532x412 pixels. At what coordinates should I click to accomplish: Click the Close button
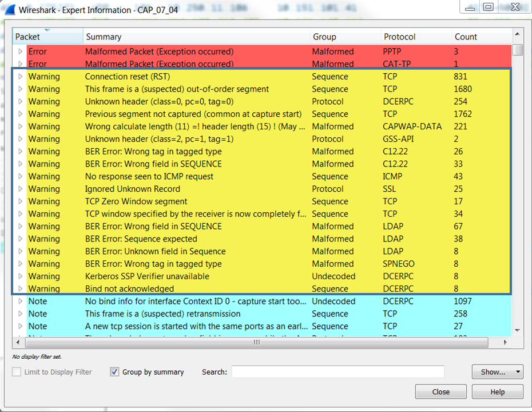[x=440, y=391]
